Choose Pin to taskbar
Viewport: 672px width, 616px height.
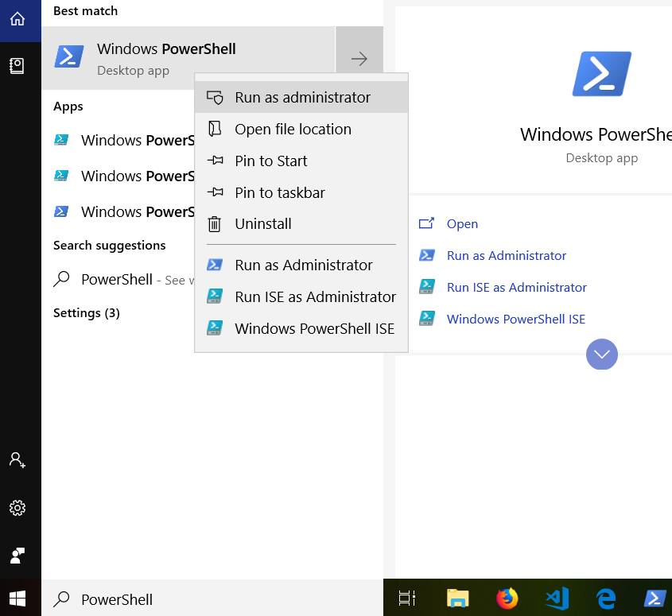click(x=301, y=192)
